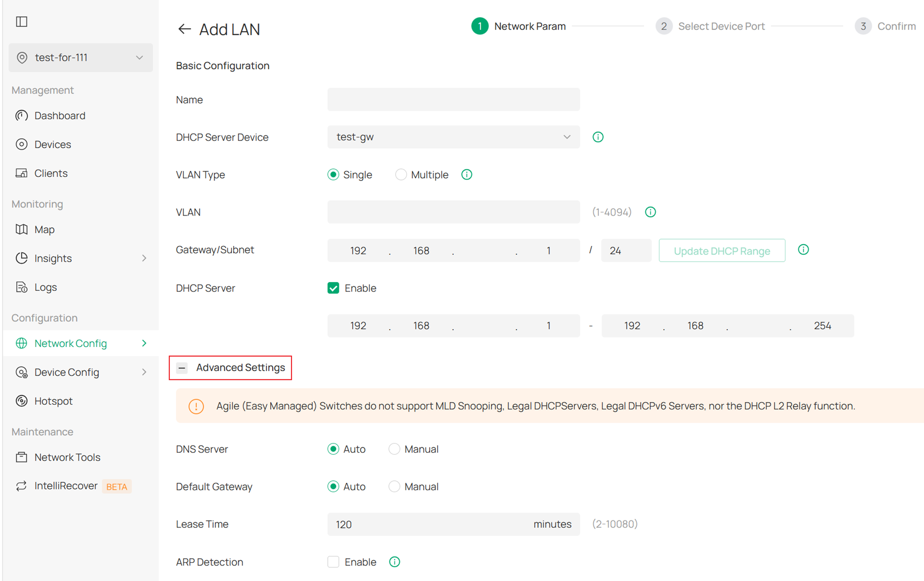Enable ARP Detection
This screenshot has width=924, height=581.
(333, 562)
